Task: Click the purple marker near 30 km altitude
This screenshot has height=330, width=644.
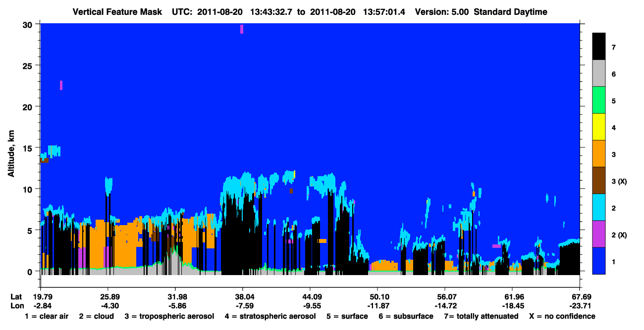Action: (242, 29)
